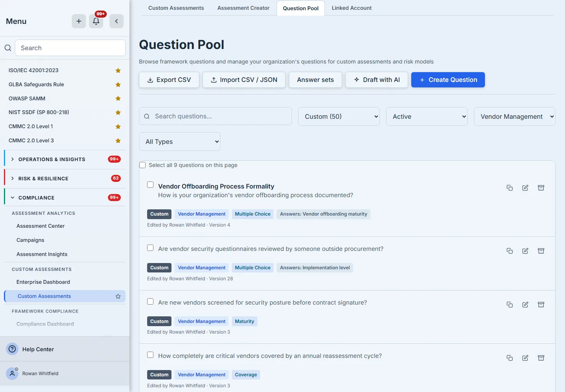Click the sidebar Search input field
This screenshot has height=392, width=565.
coord(70,48)
